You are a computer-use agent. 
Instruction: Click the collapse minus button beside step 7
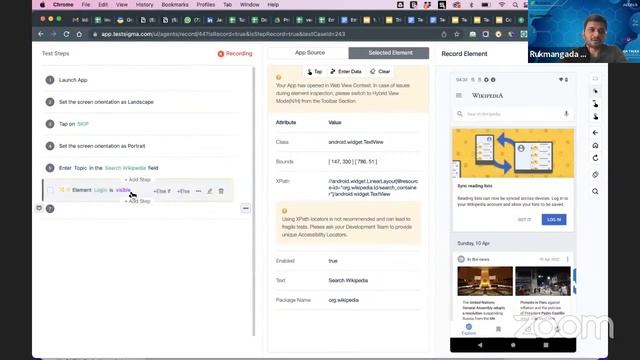coord(245,208)
